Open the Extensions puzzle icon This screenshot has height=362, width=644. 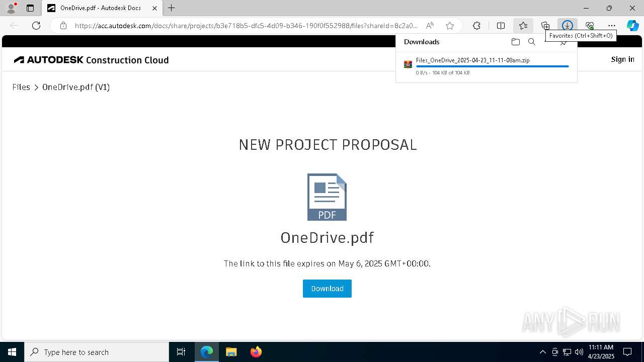[x=476, y=26]
